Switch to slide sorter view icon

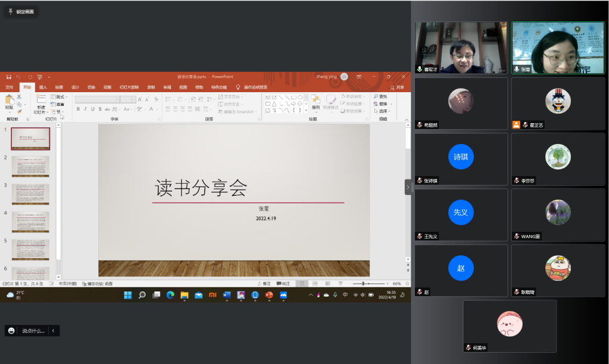click(x=315, y=284)
